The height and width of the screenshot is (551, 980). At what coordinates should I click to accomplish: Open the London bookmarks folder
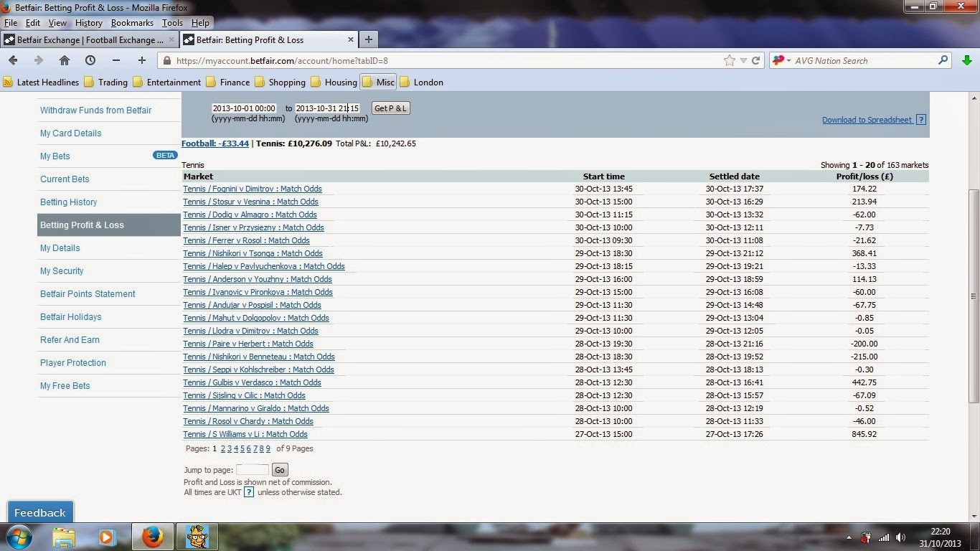421,82
